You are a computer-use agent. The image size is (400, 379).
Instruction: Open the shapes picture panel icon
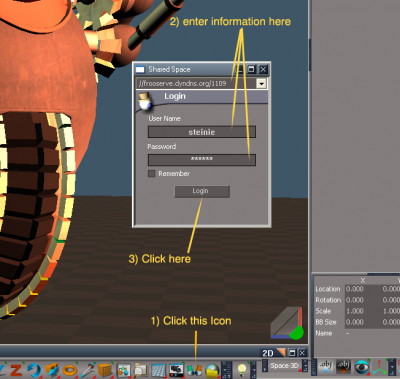tap(123, 370)
